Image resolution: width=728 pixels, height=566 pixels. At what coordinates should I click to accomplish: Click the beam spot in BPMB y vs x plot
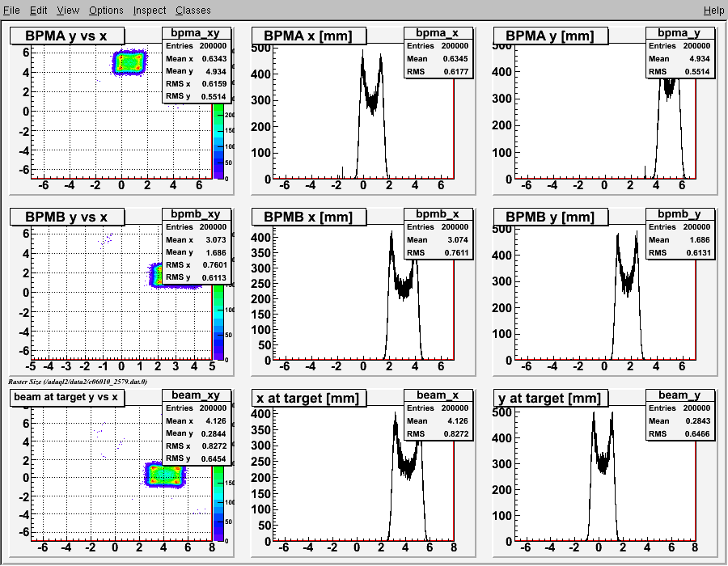[x=156, y=275]
